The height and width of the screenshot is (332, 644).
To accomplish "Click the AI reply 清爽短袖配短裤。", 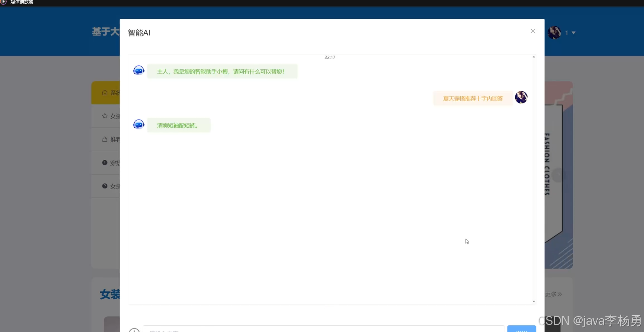I will click(179, 125).
